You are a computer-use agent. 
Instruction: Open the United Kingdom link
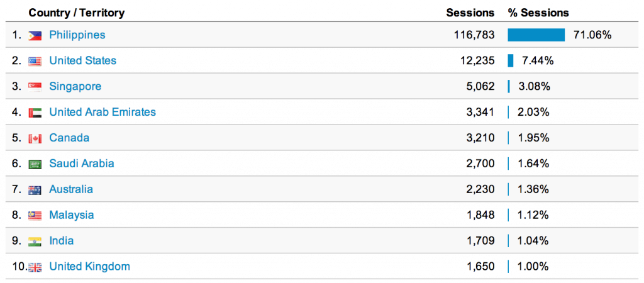pyautogui.click(x=89, y=267)
